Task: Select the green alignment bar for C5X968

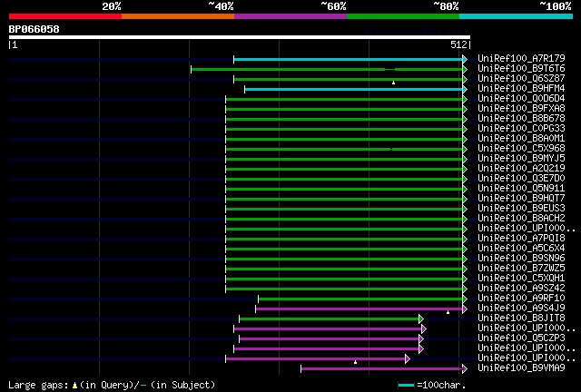Action: [x=344, y=150]
